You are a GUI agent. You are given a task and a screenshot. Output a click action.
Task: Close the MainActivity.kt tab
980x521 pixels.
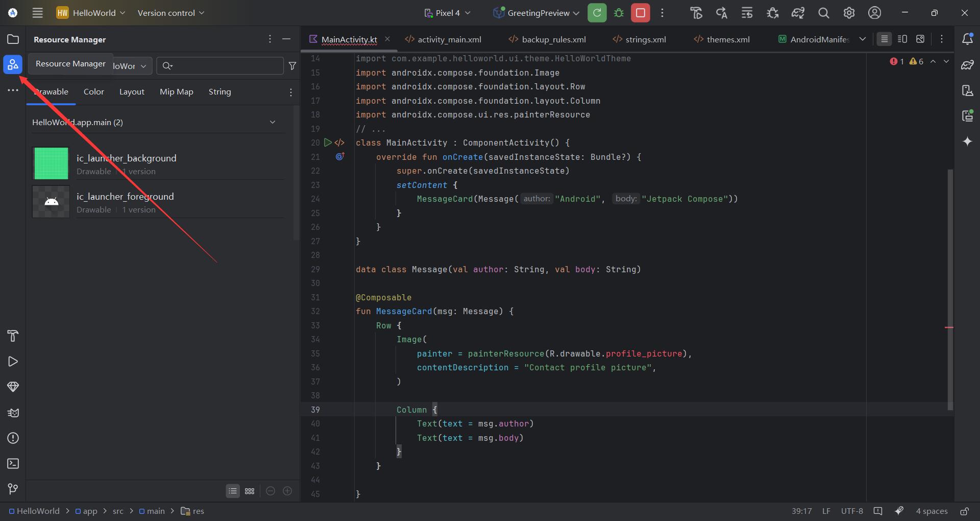click(x=387, y=39)
